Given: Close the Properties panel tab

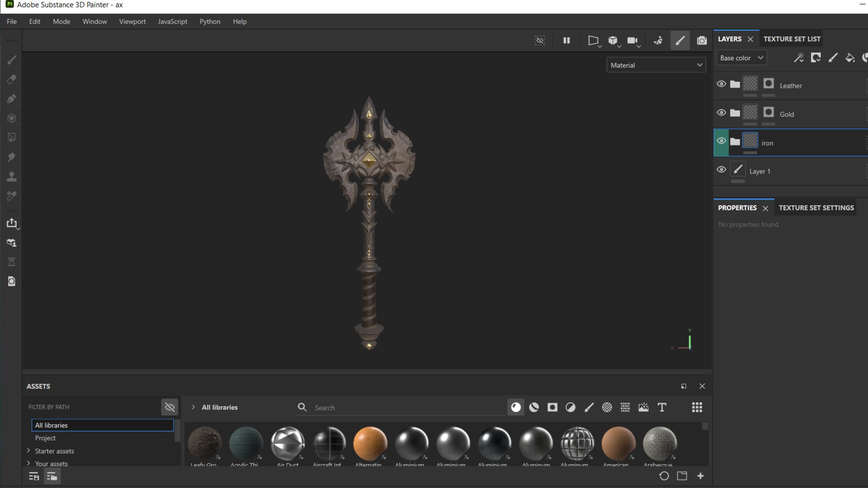Looking at the screenshot, I should coord(765,208).
